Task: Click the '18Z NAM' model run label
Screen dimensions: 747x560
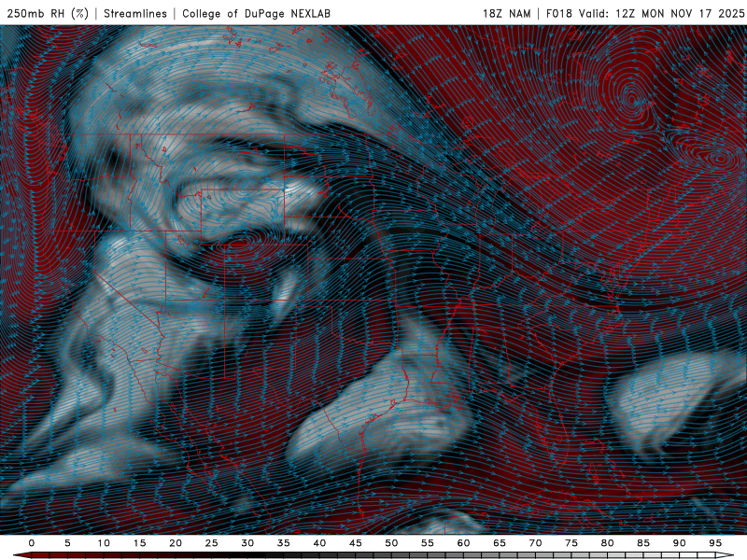Action: 507,13
